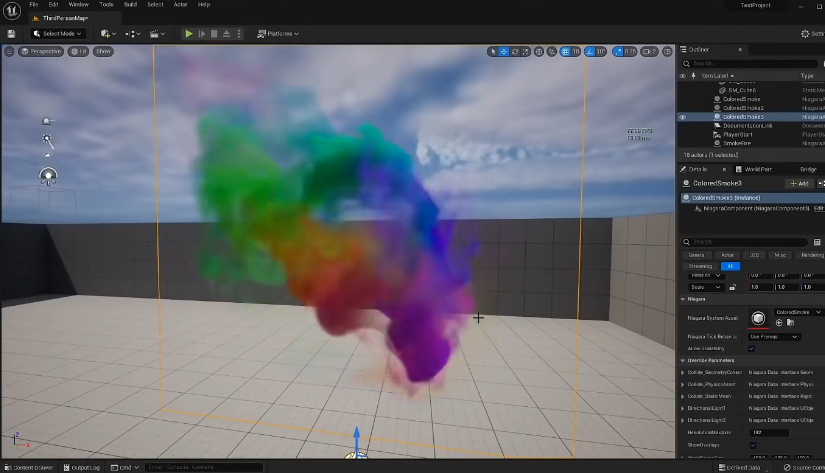Image resolution: width=825 pixels, height=473 pixels.
Task: Click the advance frame button
Action: coord(202,34)
